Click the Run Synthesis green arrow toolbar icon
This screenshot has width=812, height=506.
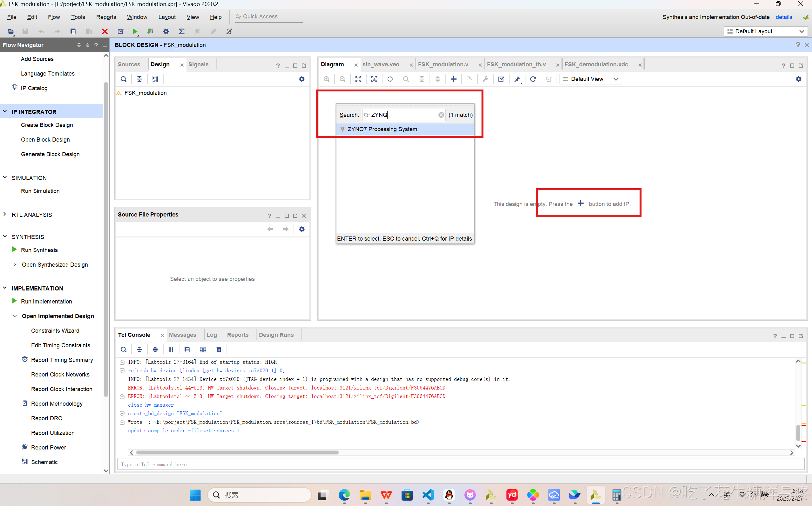coord(135,31)
